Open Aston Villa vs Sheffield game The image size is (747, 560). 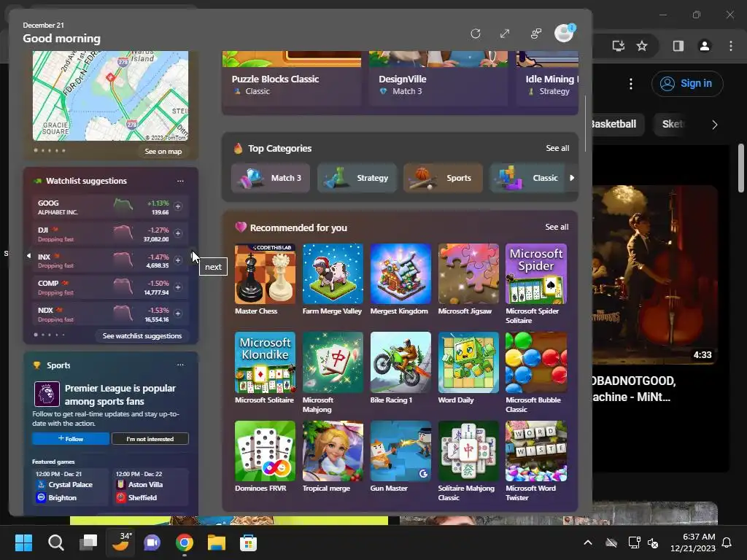tap(150, 486)
